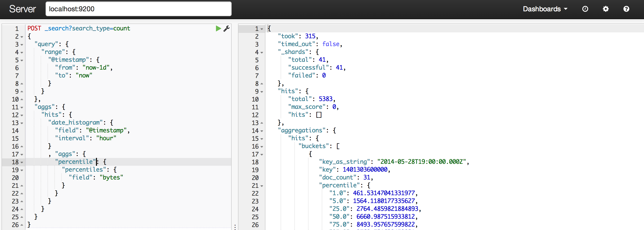Click the "hour" interval value
The width and height of the screenshot is (644, 230).
[106, 138]
